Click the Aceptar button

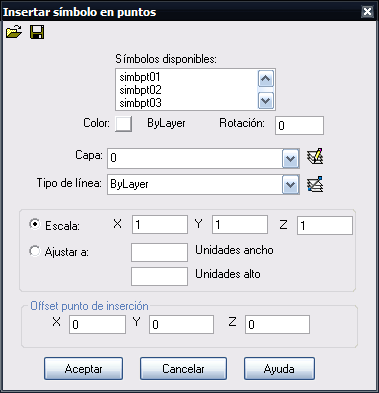coord(83,369)
